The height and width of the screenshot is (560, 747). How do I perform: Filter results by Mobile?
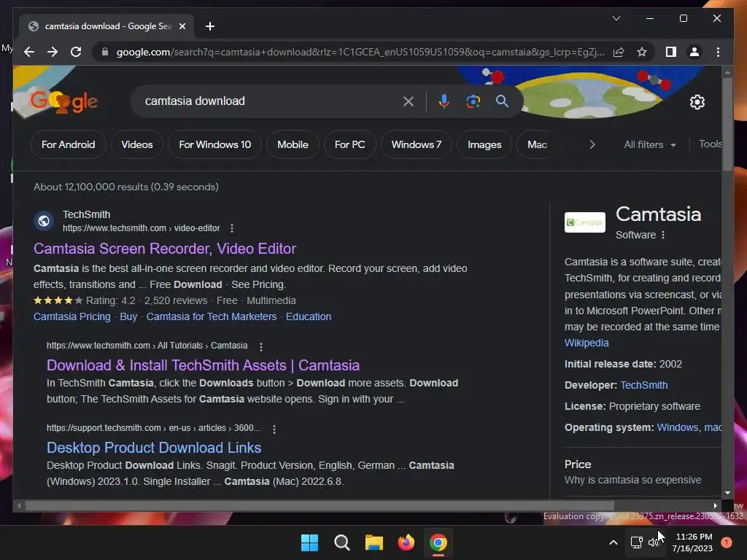(x=293, y=144)
